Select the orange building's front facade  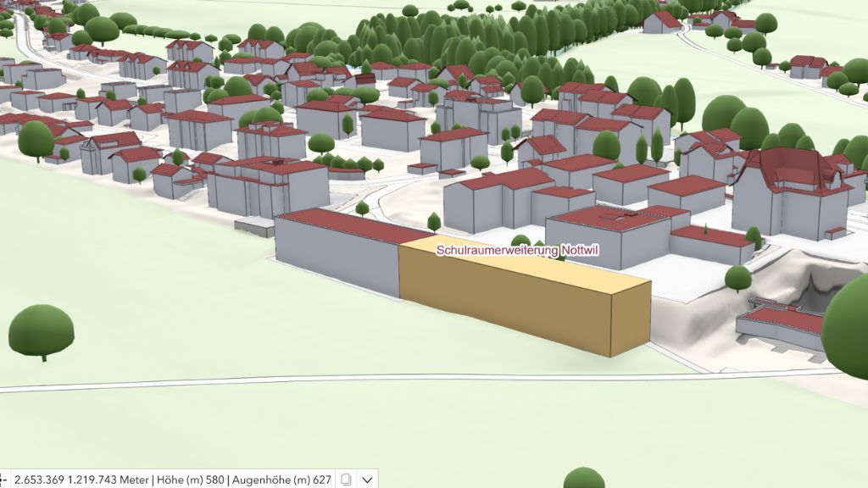point(509,305)
